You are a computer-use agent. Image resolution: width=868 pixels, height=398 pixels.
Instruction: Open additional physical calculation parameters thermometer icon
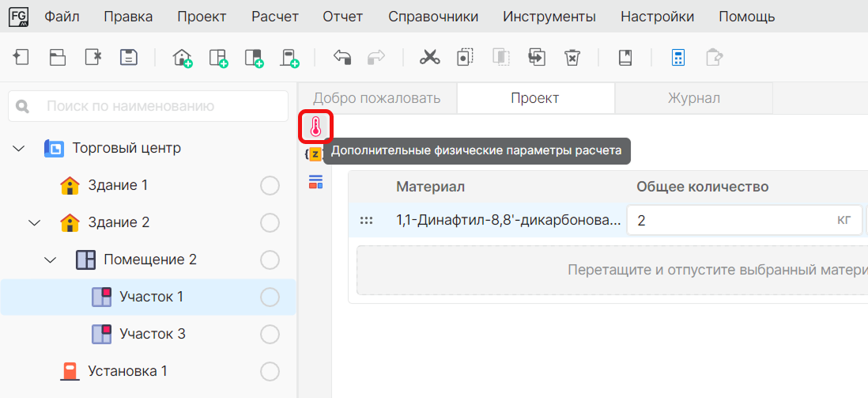click(x=315, y=127)
